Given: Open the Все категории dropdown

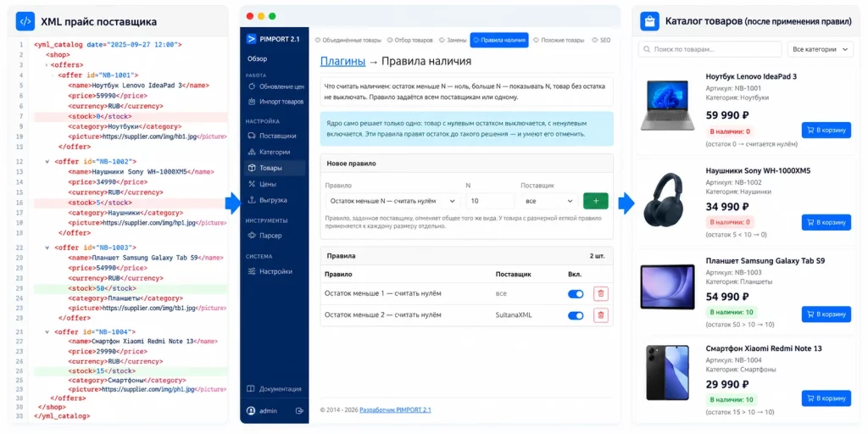Looking at the screenshot, I should 821,49.
